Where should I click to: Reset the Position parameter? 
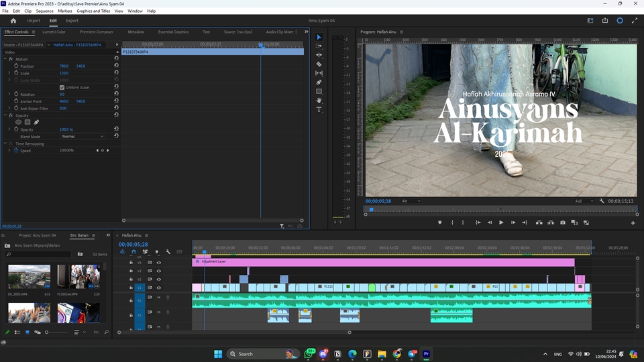click(x=116, y=66)
